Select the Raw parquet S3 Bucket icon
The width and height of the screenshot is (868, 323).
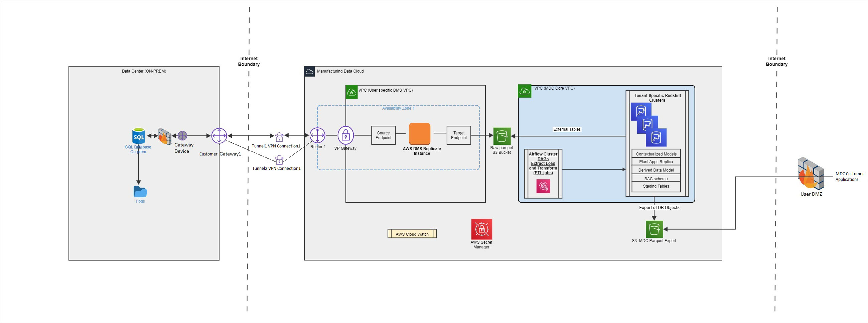(502, 136)
